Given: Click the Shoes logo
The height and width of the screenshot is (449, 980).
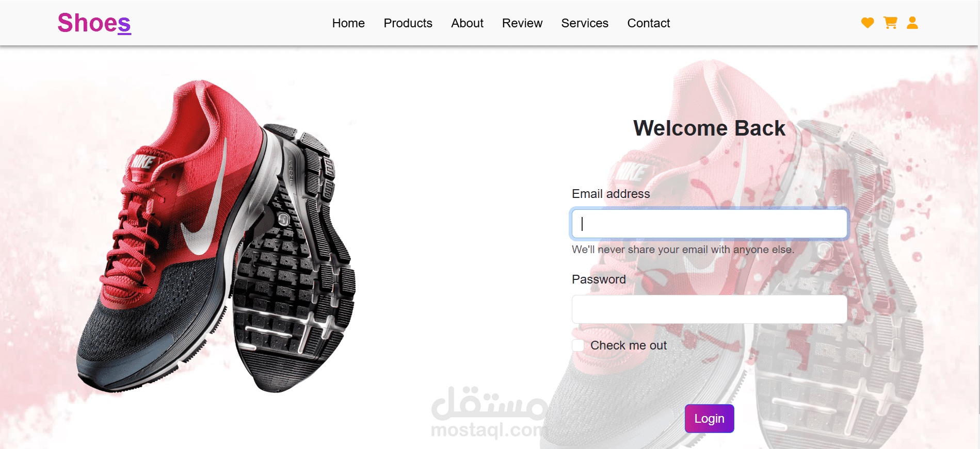Looking at the screenshot, I should (94, 23).
